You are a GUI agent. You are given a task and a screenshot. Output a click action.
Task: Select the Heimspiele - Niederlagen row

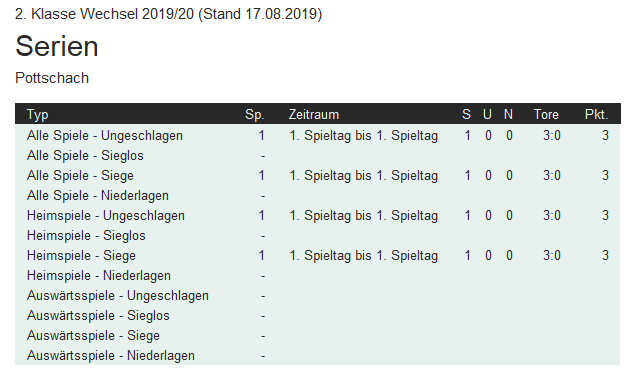pyautogui.click(x=318, y=276)
